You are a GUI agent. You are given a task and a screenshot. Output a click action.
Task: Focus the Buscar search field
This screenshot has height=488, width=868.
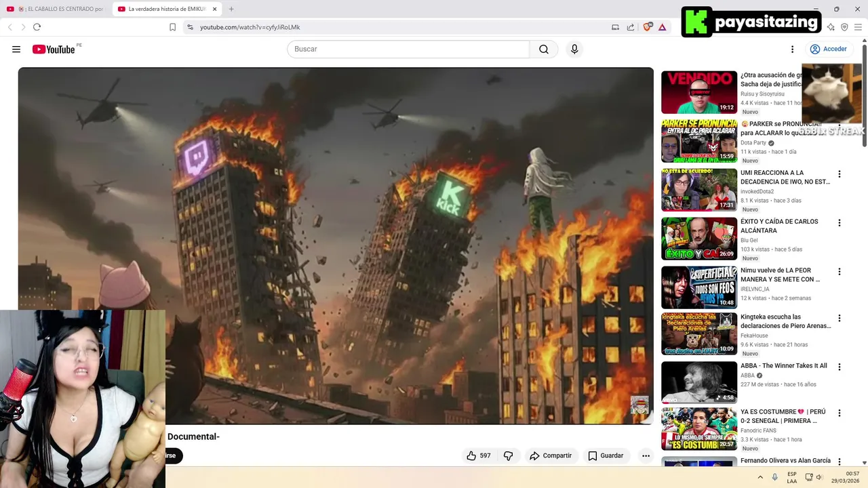(408, 49)
